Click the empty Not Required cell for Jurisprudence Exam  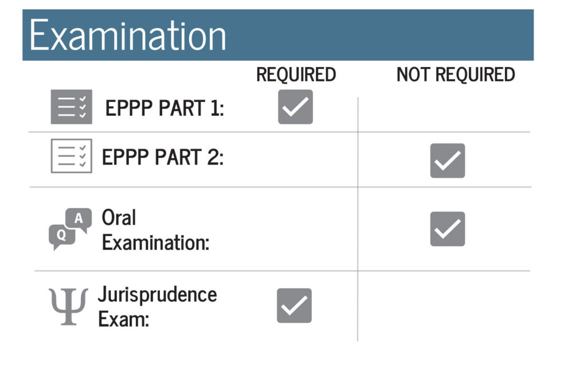coord(444,305)
